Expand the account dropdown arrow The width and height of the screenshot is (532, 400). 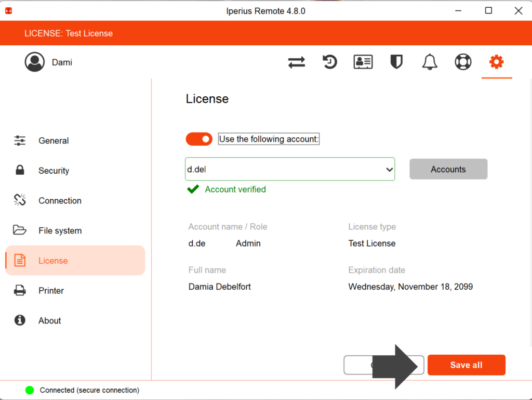390,169
